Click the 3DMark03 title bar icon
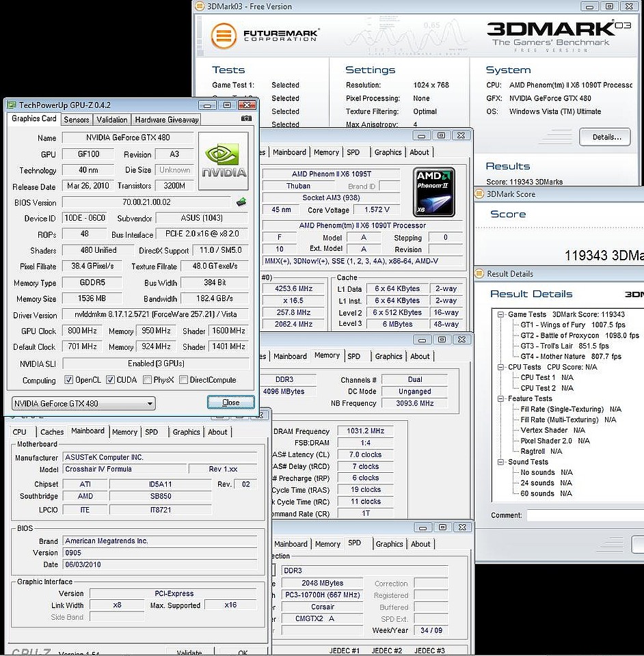Screen dimensions: 644x656 coord(200,6)
